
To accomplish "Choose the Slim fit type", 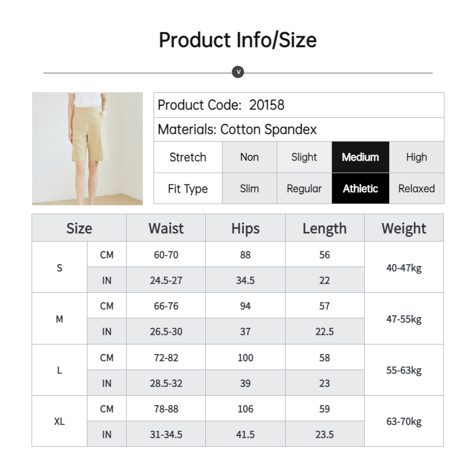I will 249,189.
